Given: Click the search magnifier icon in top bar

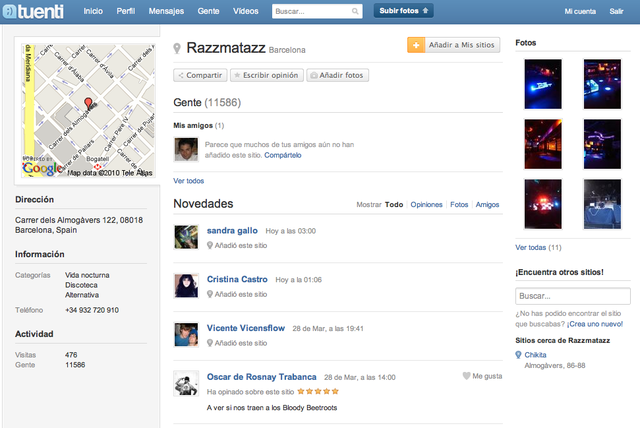Looking at the screenshot, I should [x=355, y=11].
